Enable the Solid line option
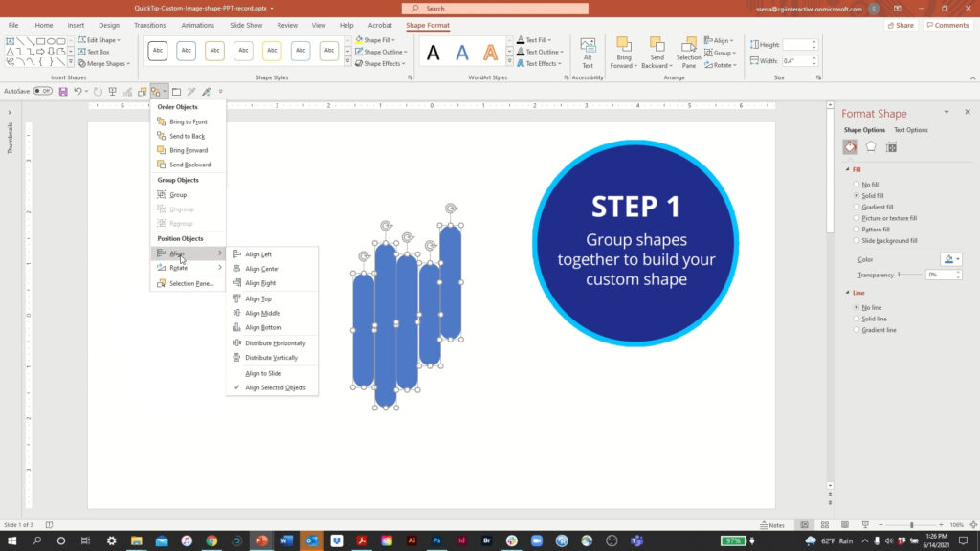The width and height of the screenshot is (980, 551). (856, 319)
